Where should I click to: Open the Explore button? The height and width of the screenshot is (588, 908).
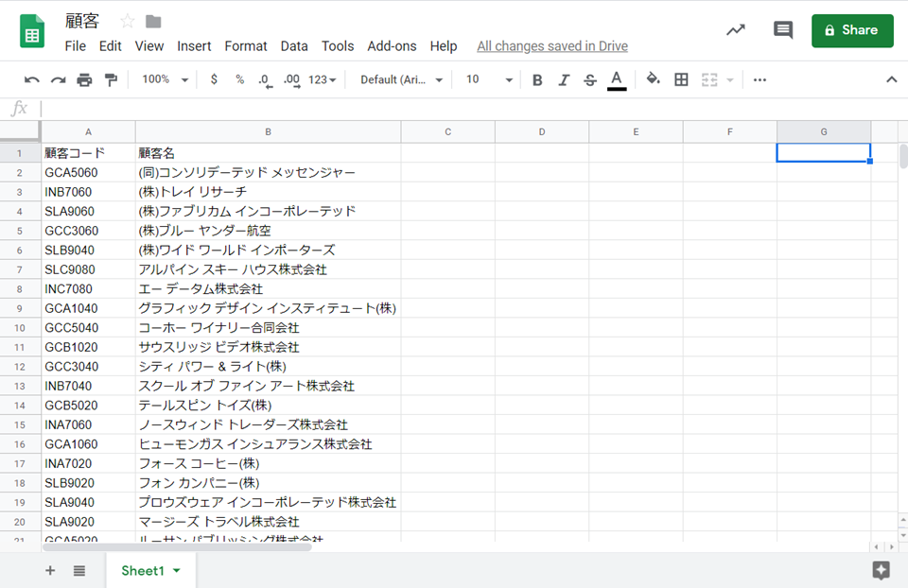[881, 571]
